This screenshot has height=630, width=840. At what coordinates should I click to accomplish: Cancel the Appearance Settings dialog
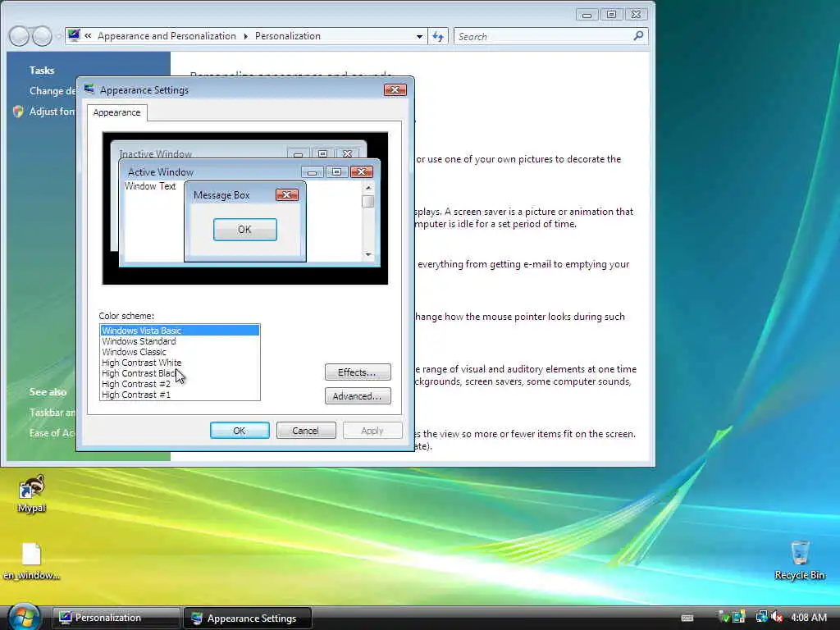point(305,430)
